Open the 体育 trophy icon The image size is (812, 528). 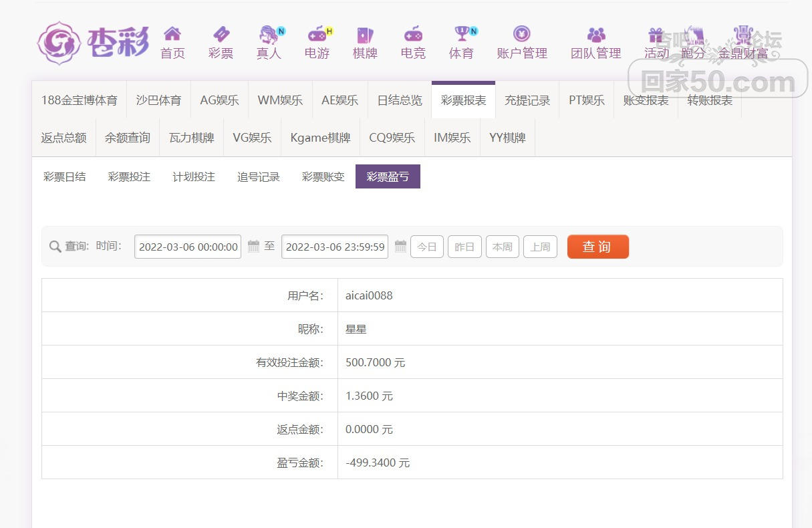[x=461, y=34]
